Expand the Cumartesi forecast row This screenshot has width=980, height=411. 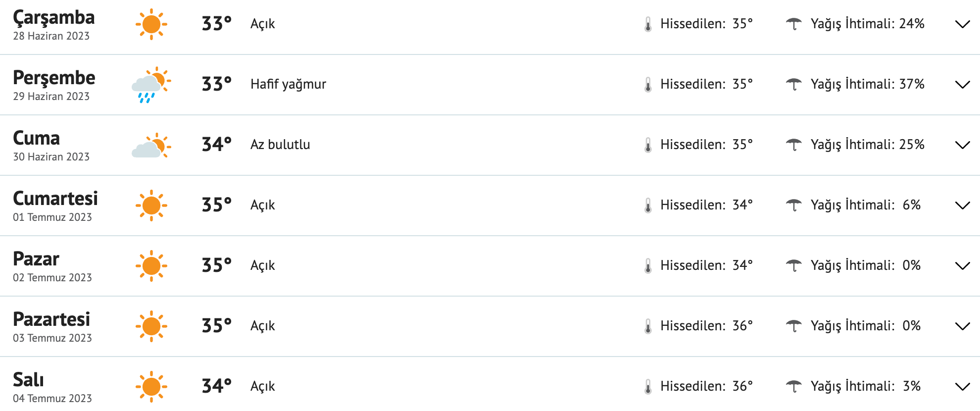[962, 205]
